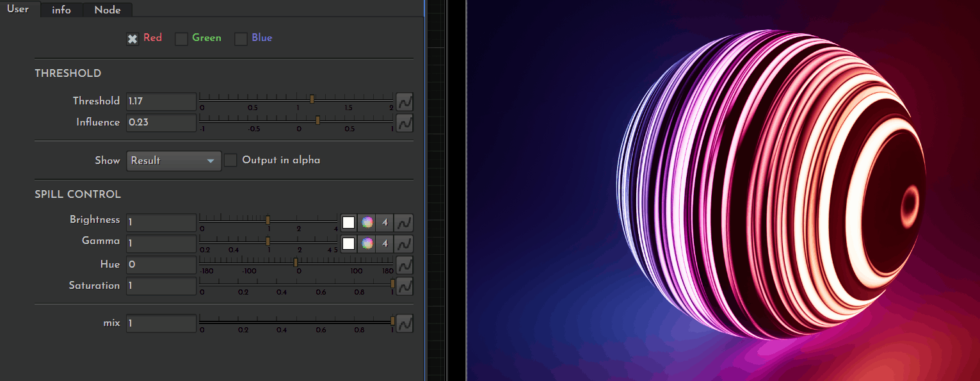Enable the Blue channel checkbox
This screenshot has width=980, height=381.
click(241, 39)
